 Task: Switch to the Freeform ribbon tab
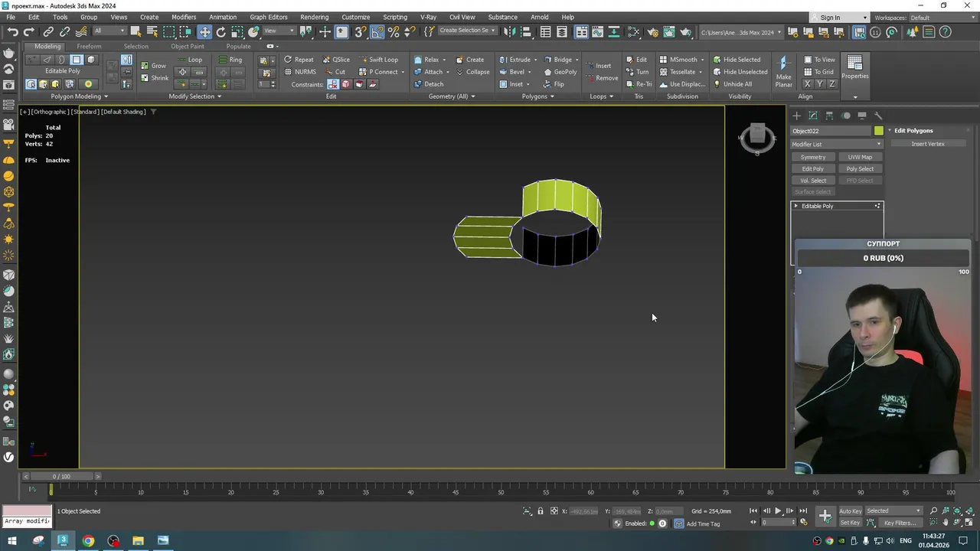click(x=89, y=46)
